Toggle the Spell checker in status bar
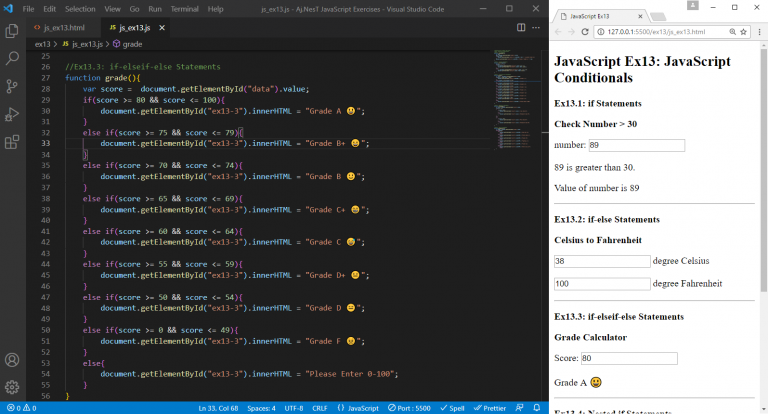Viewport: 768px width, 414px height. [x=454, y=408]
